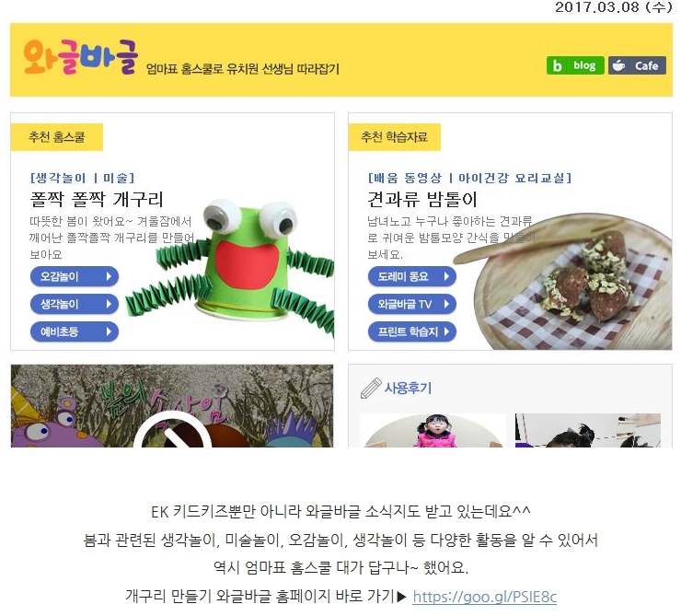This screenshot has height=616, width=681.
Task: Click the chestnut snack plate photo
Action: click(x=565, y=283)
